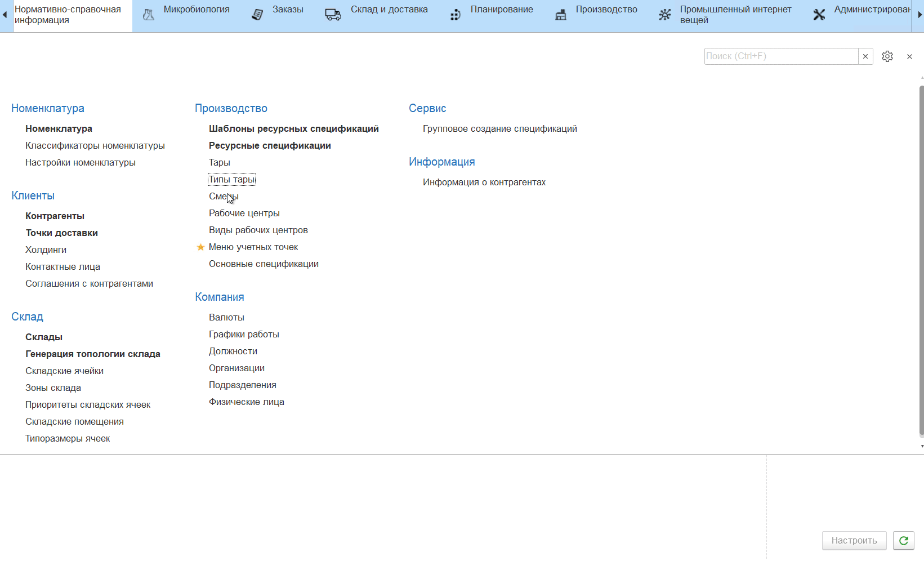Open the Планирование section icon
The height and width of the screenshot is (561, 924).
tap(456, 15)
